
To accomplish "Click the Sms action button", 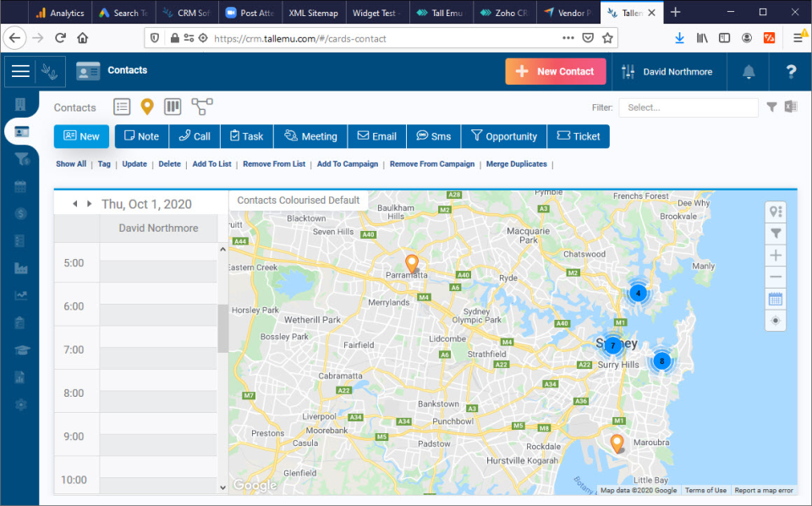I will (434, 136).
